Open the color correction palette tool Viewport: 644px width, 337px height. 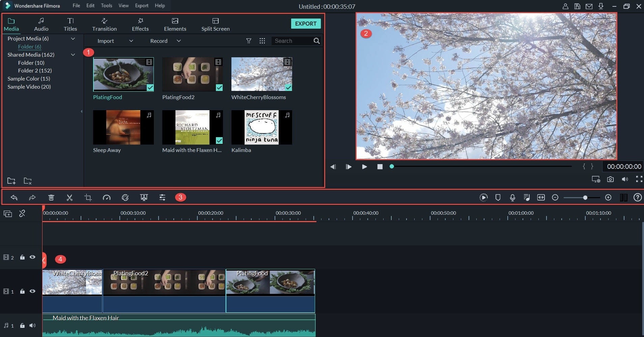pos(125,197)
